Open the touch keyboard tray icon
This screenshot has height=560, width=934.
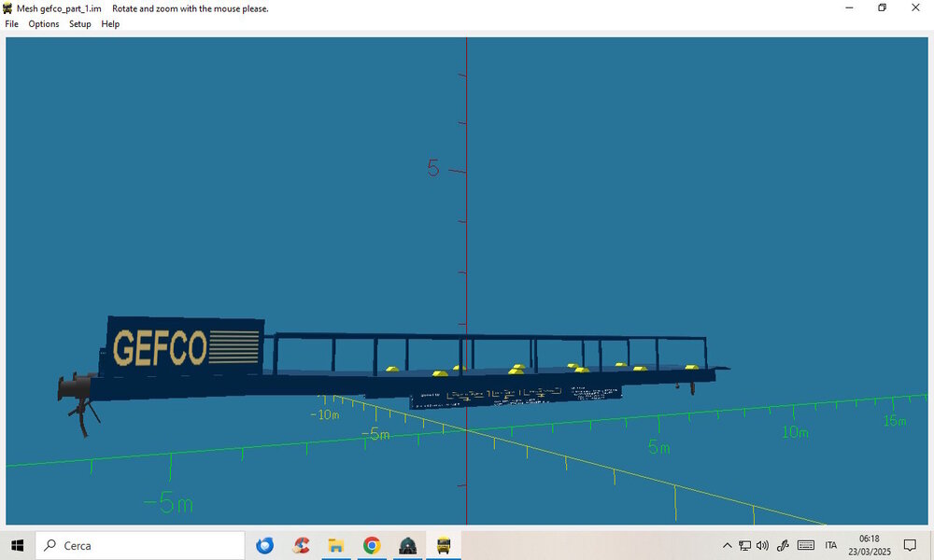coord(806,545)
